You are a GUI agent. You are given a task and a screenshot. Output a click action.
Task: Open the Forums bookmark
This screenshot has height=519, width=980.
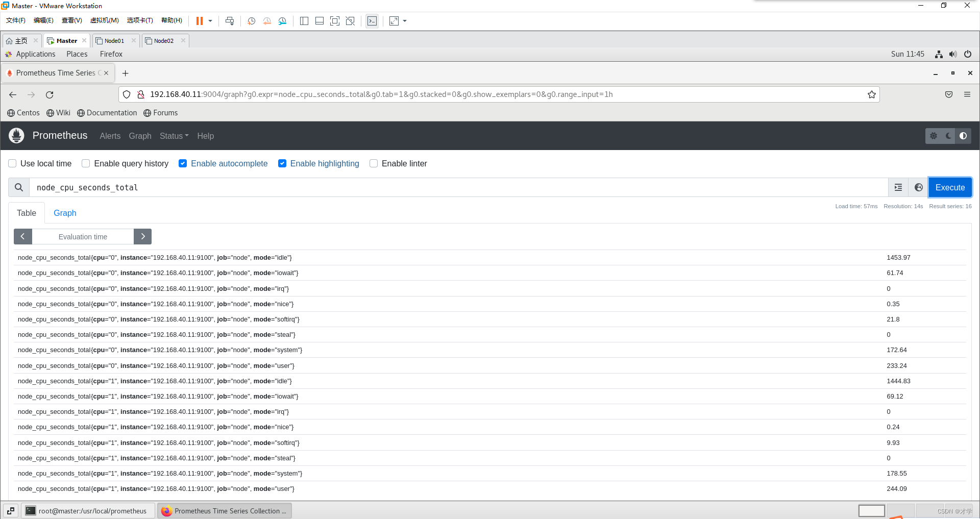point(160,113)
